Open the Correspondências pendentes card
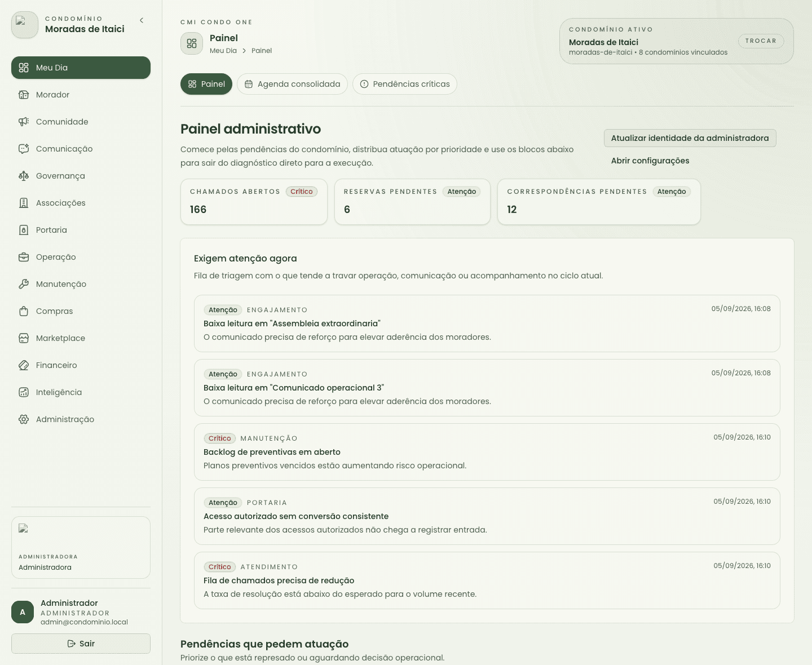The image size is (812, 665). coord(599,202)
